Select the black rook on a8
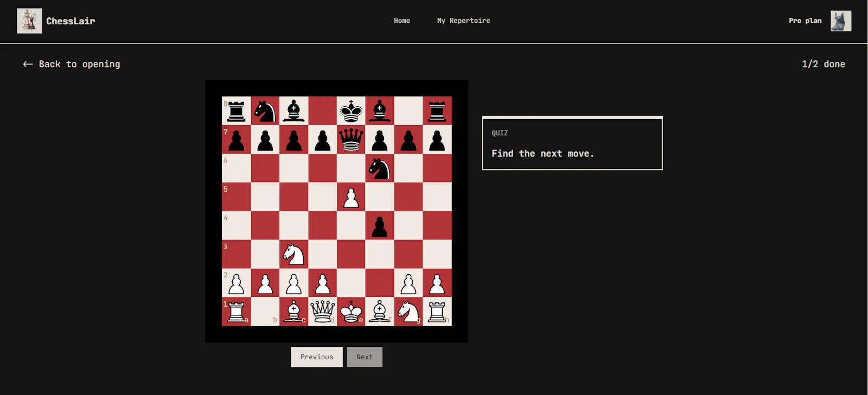The image size is (868, 395). click(x=236, y=111)
